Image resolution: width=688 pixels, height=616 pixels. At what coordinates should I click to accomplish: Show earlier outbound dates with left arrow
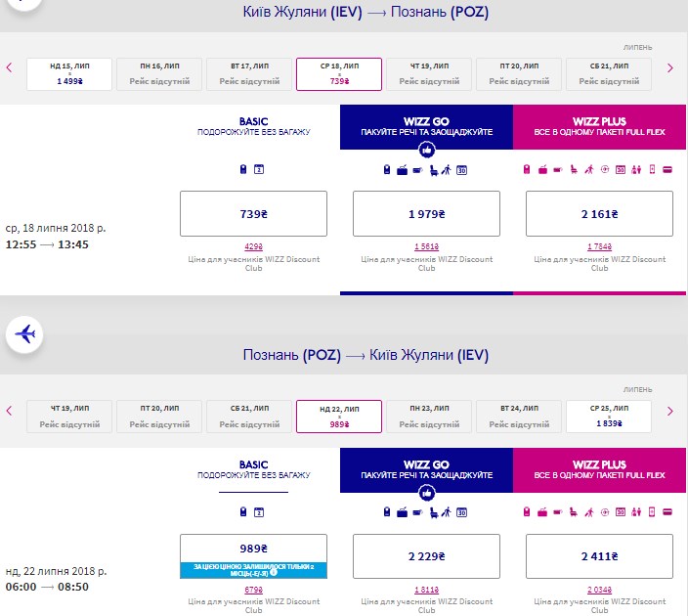pyautogui.click(x=10, y=68)
